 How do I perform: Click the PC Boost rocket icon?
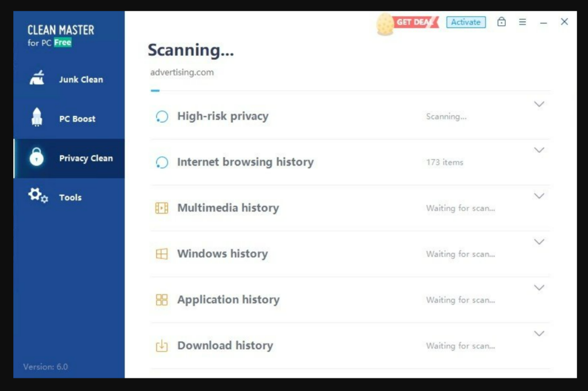(37, 117)
